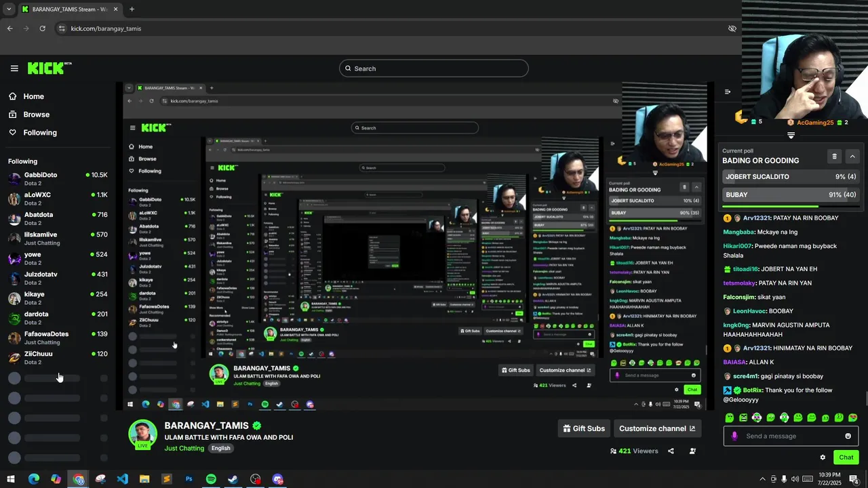
Task: Click the crossed-out eye icon in address bar
Action: pos(732,28)
